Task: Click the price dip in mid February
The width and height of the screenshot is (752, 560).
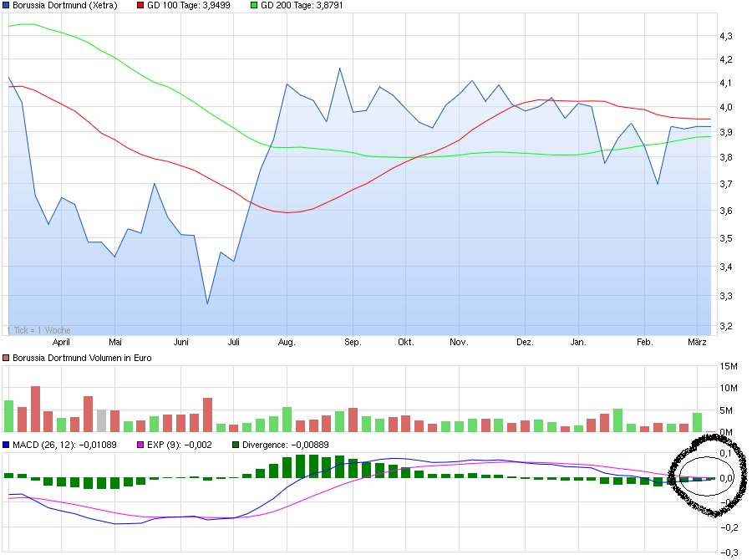Action: (658, 184)
